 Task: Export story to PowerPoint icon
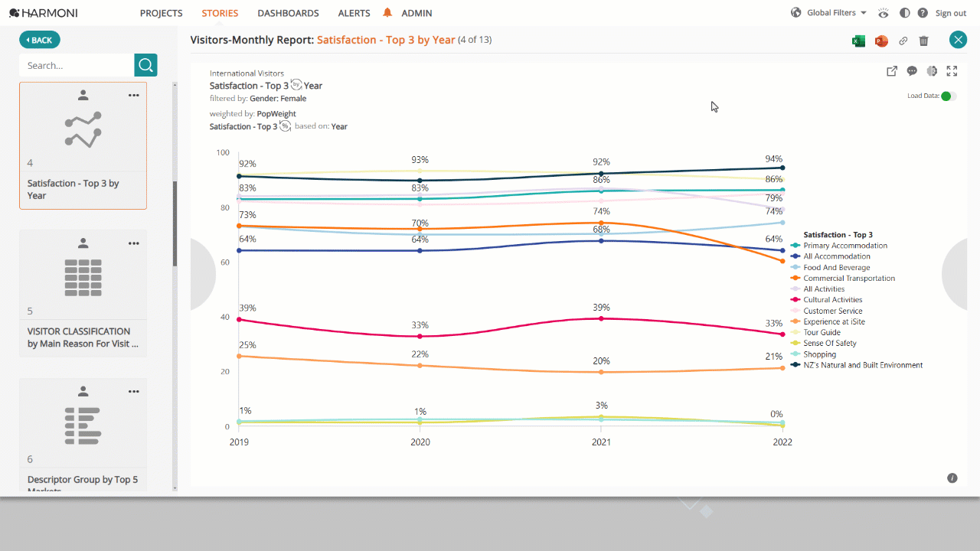(881, 41)
